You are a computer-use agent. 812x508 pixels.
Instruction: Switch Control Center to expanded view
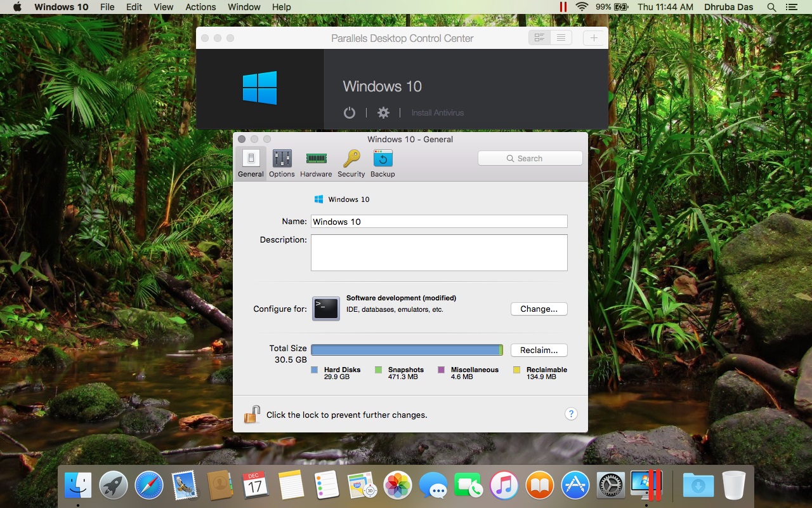point(540,38)
